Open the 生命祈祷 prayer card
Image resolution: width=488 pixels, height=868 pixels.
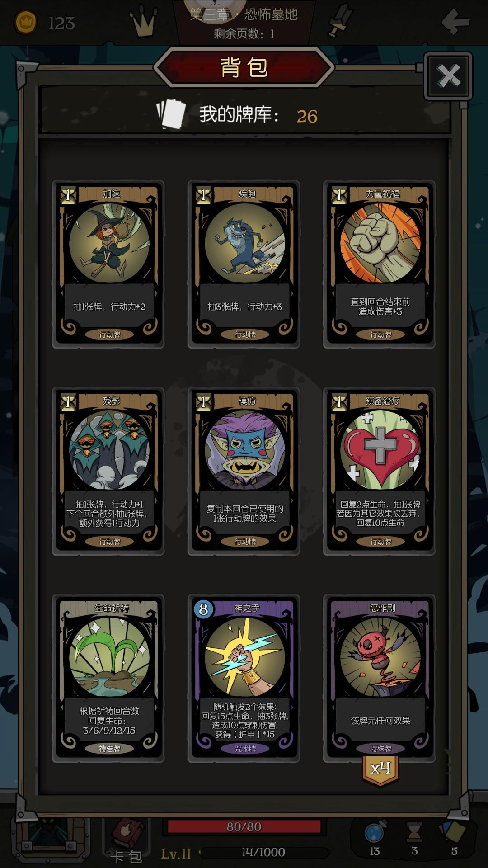click(108, 679)
